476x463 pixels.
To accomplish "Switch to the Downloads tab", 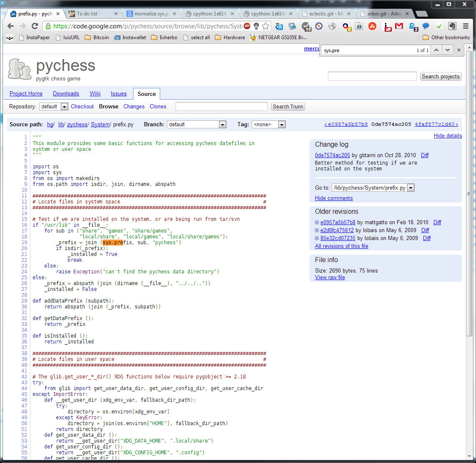I will (x=66, y=94).
